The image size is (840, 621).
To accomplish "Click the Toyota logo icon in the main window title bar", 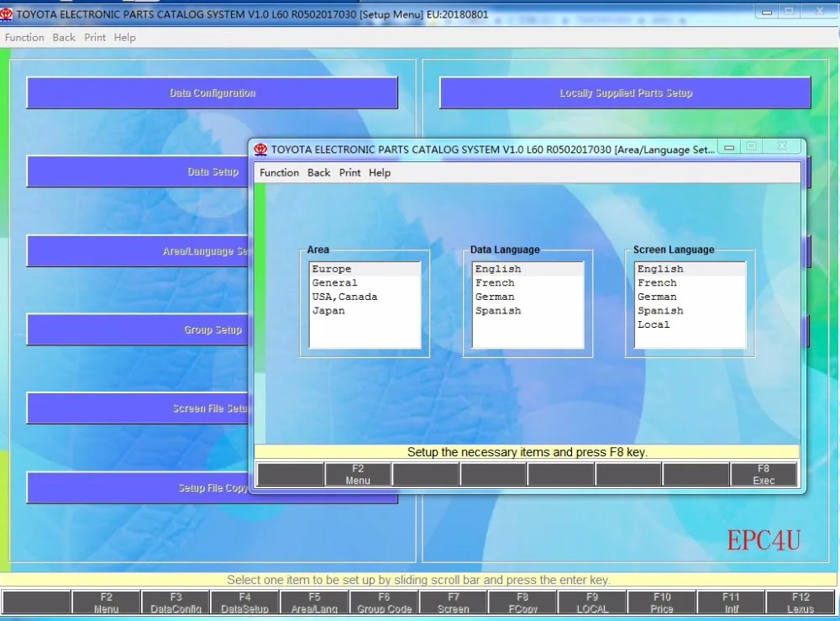I will (x=6, y=14).
